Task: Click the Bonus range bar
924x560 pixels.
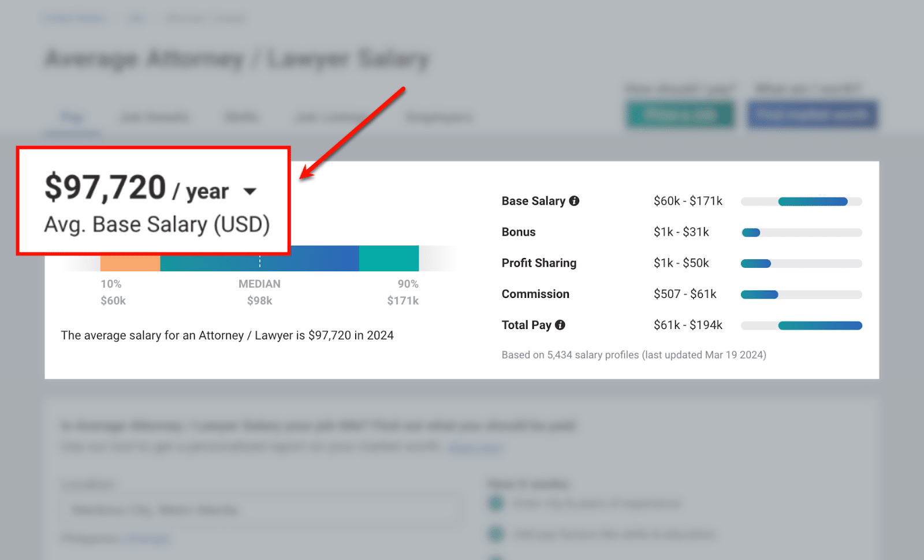Action: pos(802,233)
